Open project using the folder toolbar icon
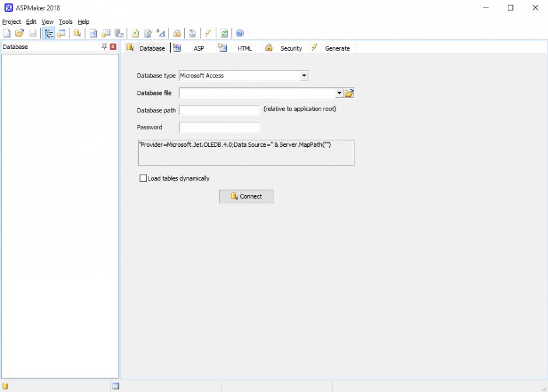Image resolution: width=548 pixels, height=392 pixels. pos(20,34)
